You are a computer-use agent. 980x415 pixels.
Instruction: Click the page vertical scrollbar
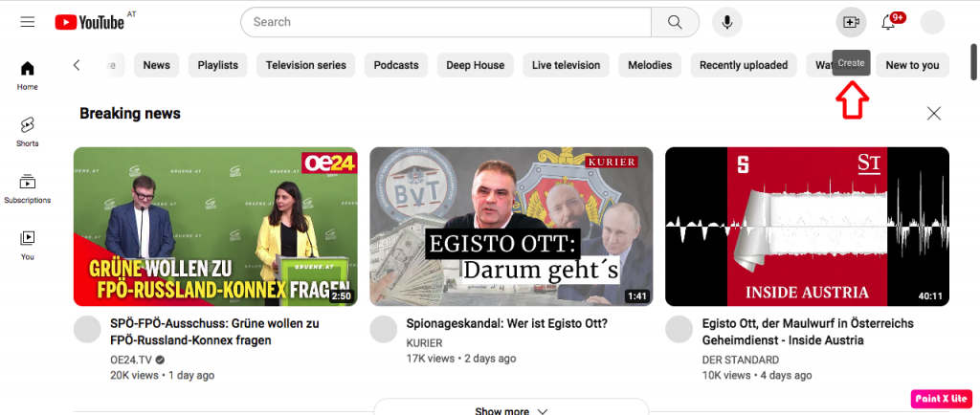pos(973,62)
